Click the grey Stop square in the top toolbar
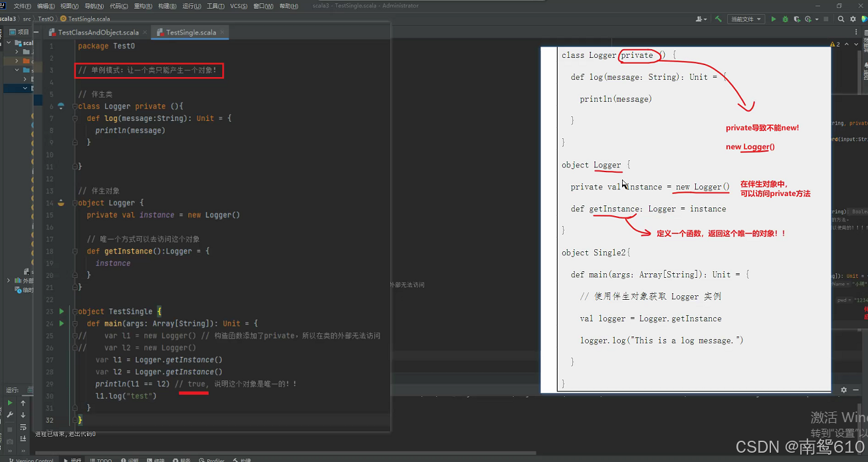 click(x=825, y=19)
